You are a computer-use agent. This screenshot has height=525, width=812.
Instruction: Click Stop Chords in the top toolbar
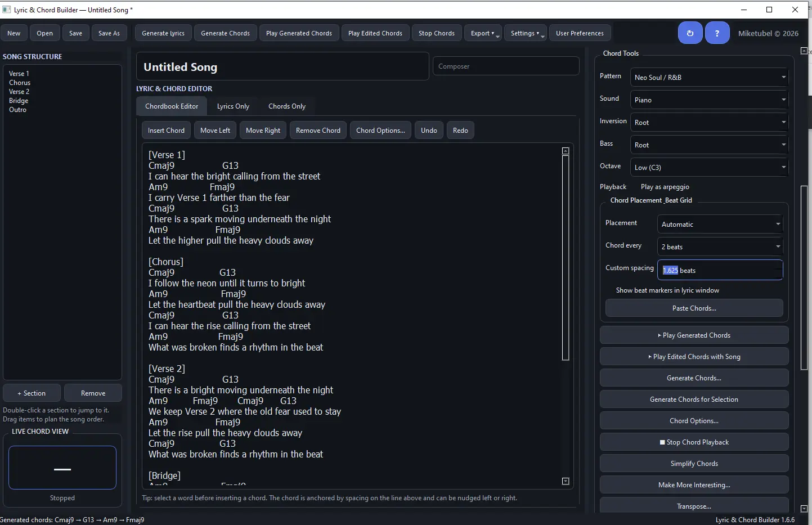(x=437, y=33)
